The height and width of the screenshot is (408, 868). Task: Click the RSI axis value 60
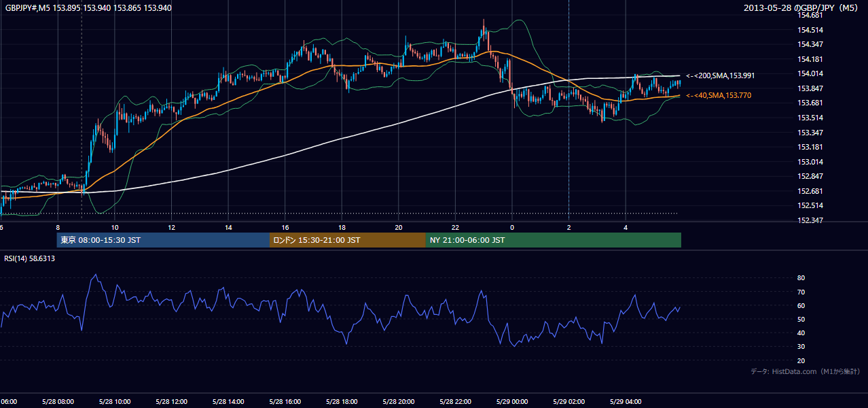801,305
